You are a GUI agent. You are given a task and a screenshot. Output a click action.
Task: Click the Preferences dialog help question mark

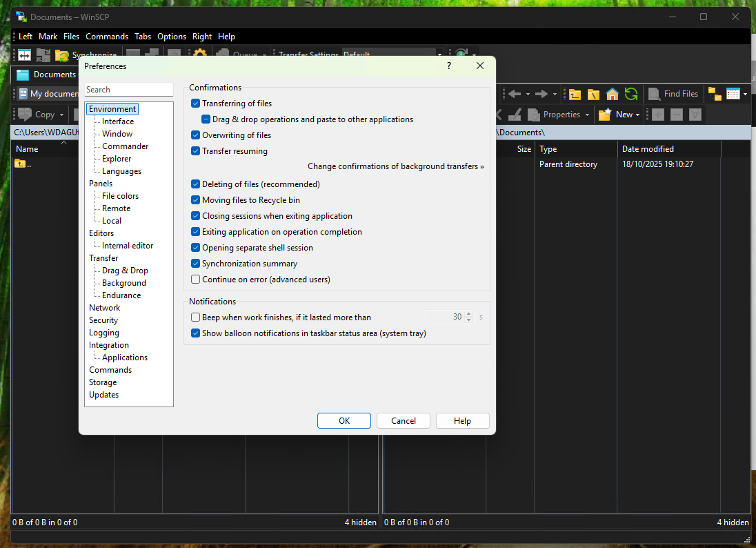pos(449,66)
